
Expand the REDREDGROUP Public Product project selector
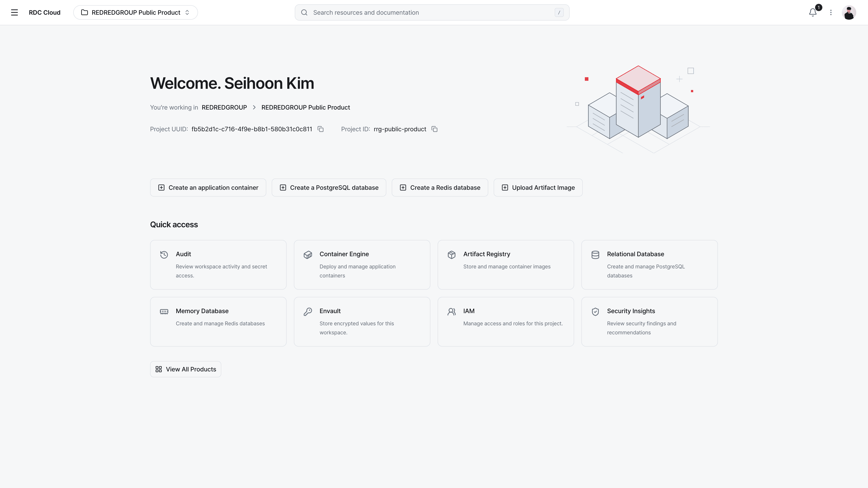coord(135,12)
